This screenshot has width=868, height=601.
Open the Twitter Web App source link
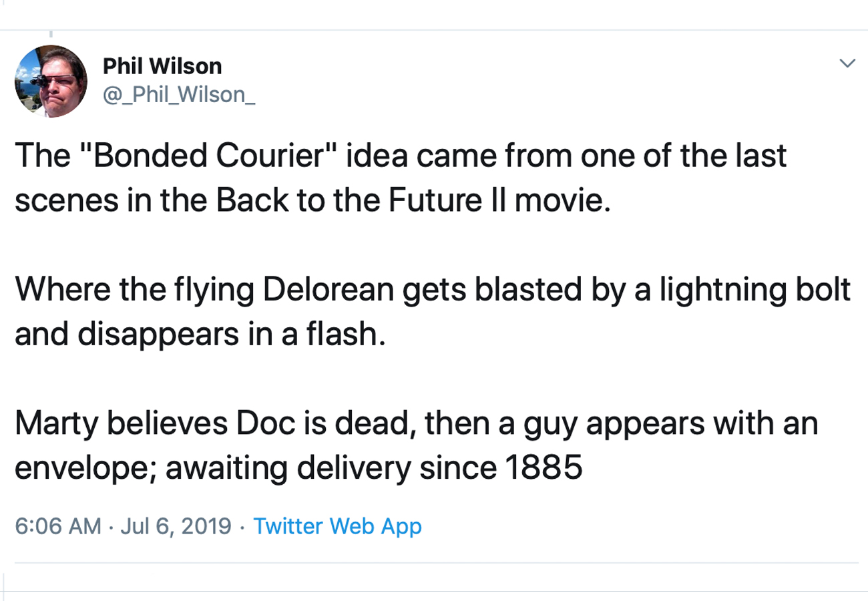(x=338, y=526)
